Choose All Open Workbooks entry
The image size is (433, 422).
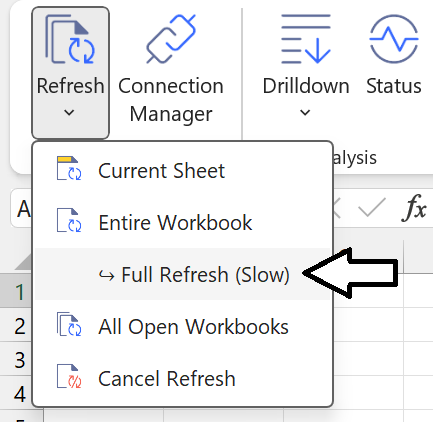click(183, 326)
